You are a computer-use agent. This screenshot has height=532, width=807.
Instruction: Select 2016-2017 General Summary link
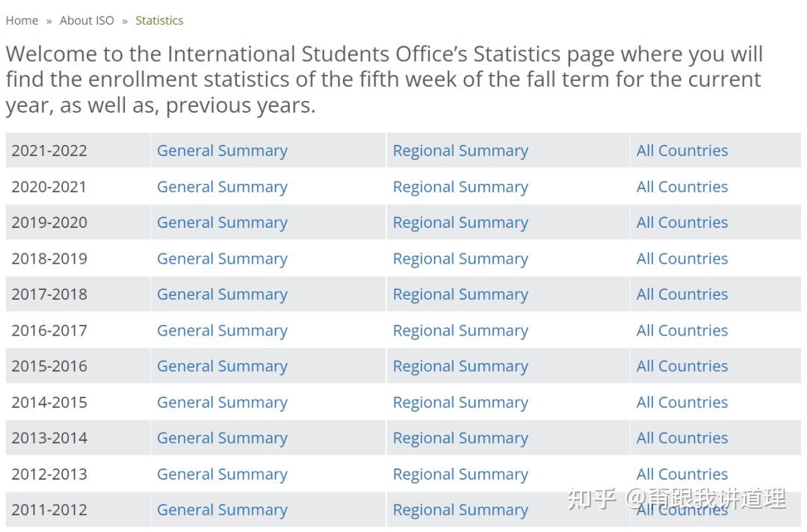coord(222,330)
